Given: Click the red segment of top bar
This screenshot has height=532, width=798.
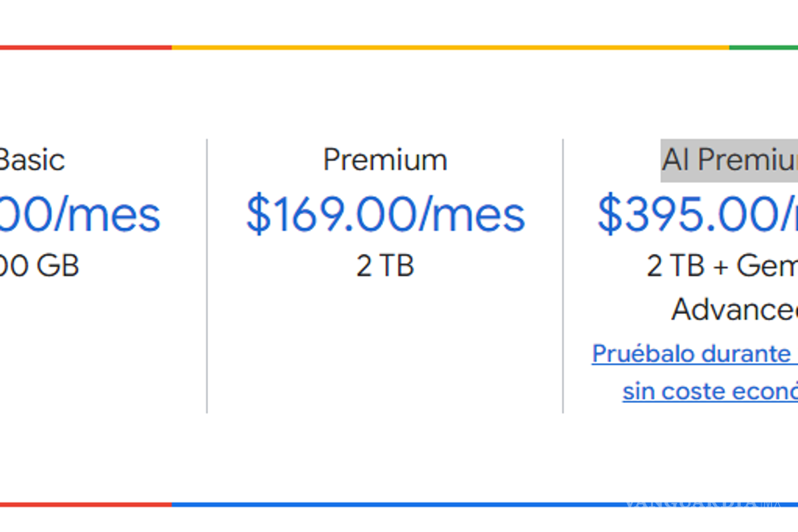Looking at the screenshot, I should [85, 47].
